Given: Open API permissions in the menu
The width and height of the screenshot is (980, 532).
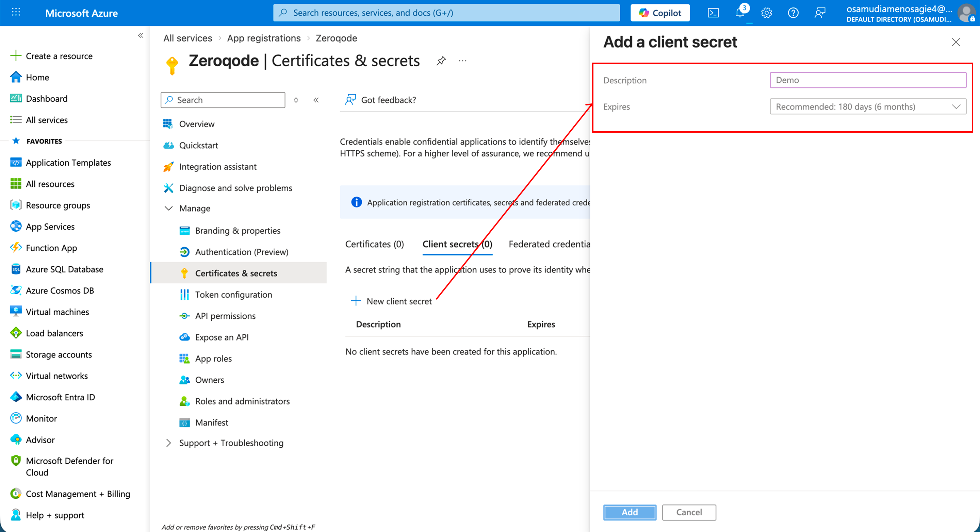Looking at the screenshot, I should (x=225, y=316).
